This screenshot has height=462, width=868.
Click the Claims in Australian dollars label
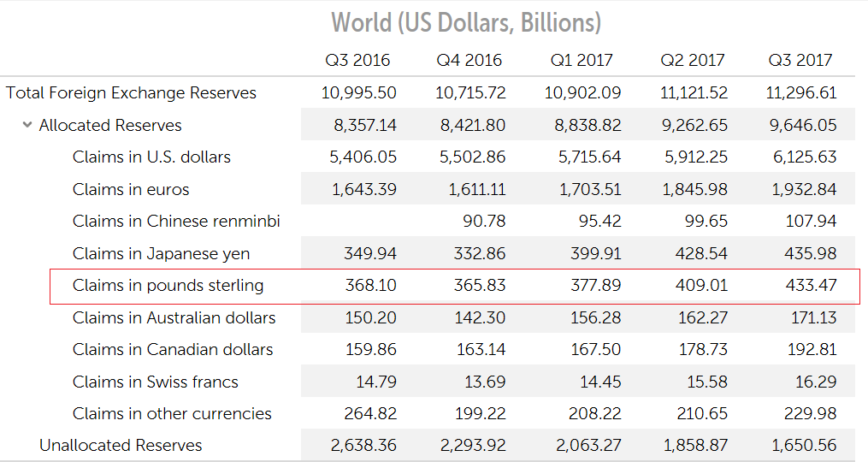pos(174,318)
